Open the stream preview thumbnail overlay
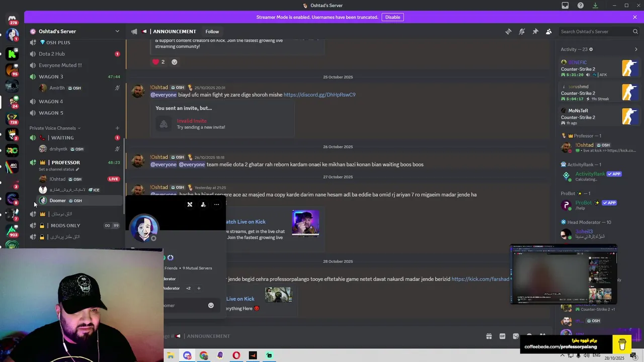644x362 pixels. coord(563,274)
